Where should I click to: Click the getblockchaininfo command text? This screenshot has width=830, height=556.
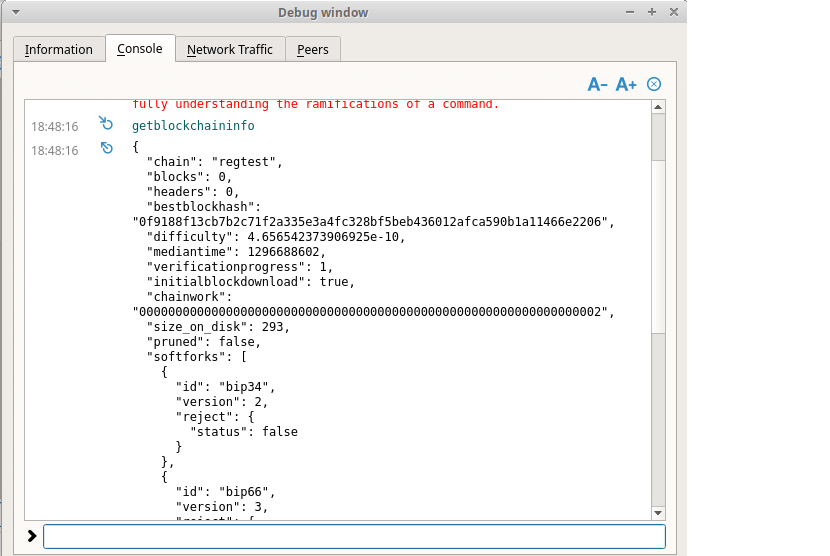(193, 125)
